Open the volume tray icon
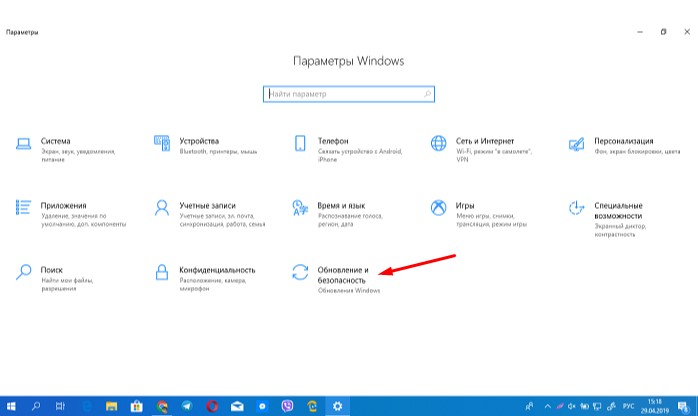 [x=572, y=406]
